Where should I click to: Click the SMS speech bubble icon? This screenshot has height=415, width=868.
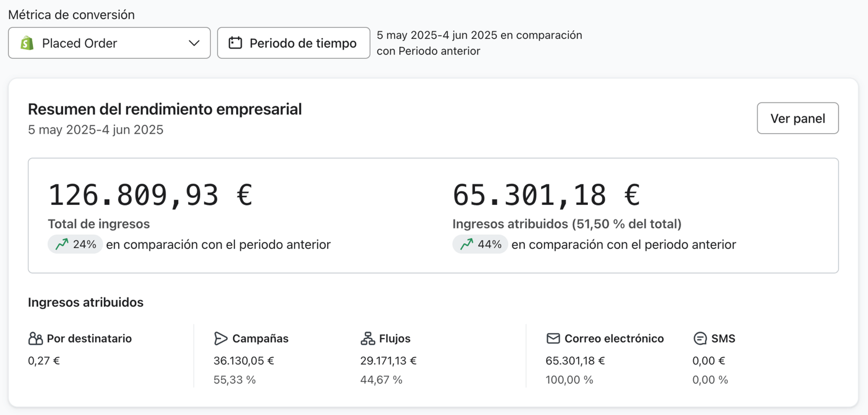(700, 339)
